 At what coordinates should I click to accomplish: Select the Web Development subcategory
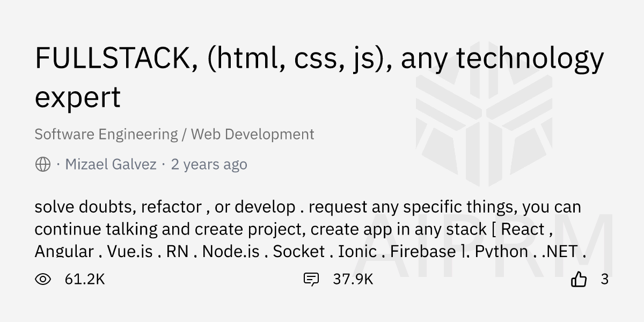[252, 134]
